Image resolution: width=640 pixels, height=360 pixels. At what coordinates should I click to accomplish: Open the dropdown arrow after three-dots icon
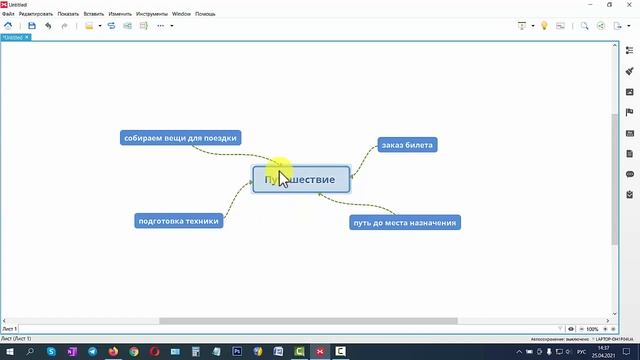pyautogui.click(x=172, y=26)
